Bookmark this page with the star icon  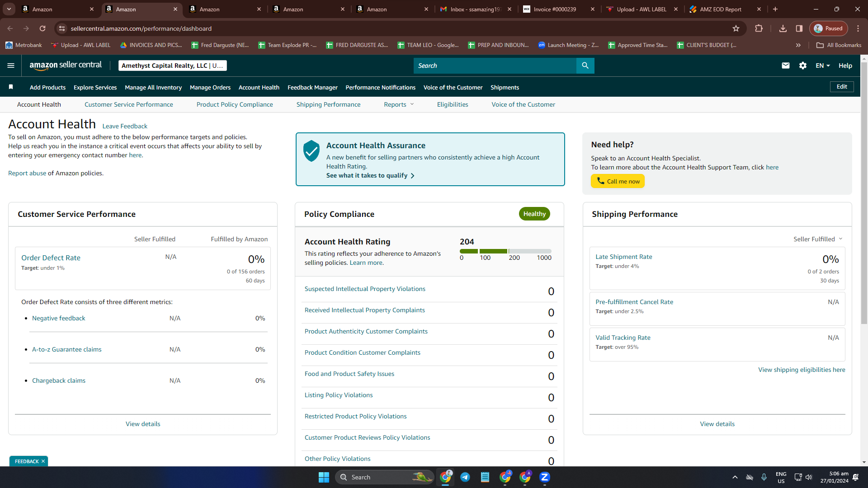click(736, 28)
